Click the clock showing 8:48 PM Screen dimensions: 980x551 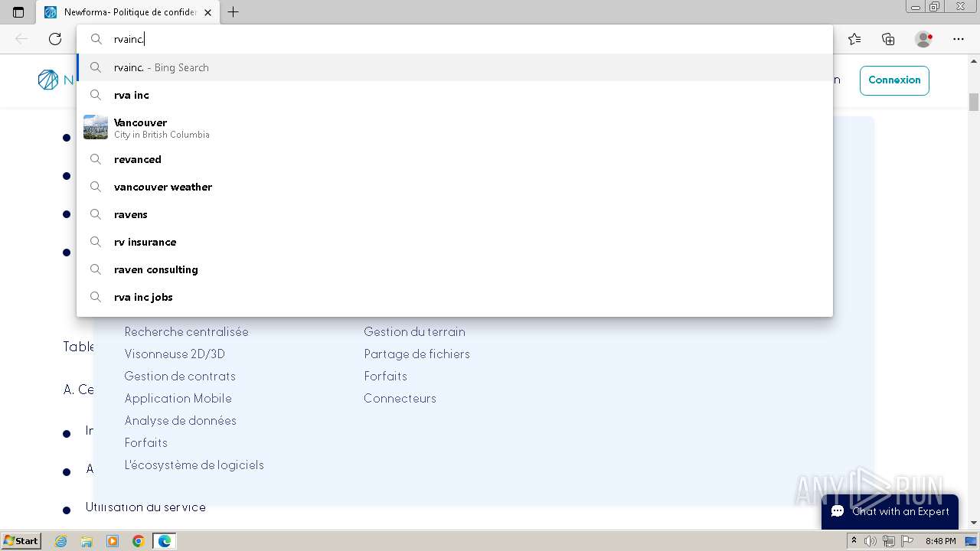940,541
